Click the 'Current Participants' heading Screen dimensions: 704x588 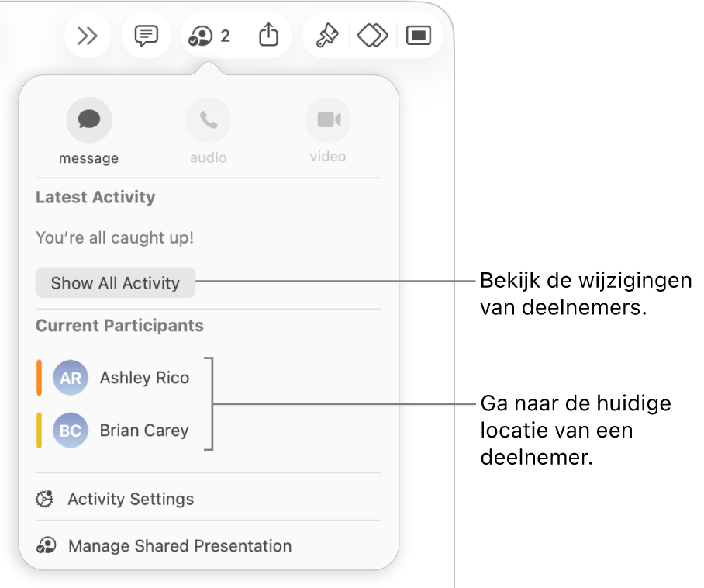tap(119, 326)
